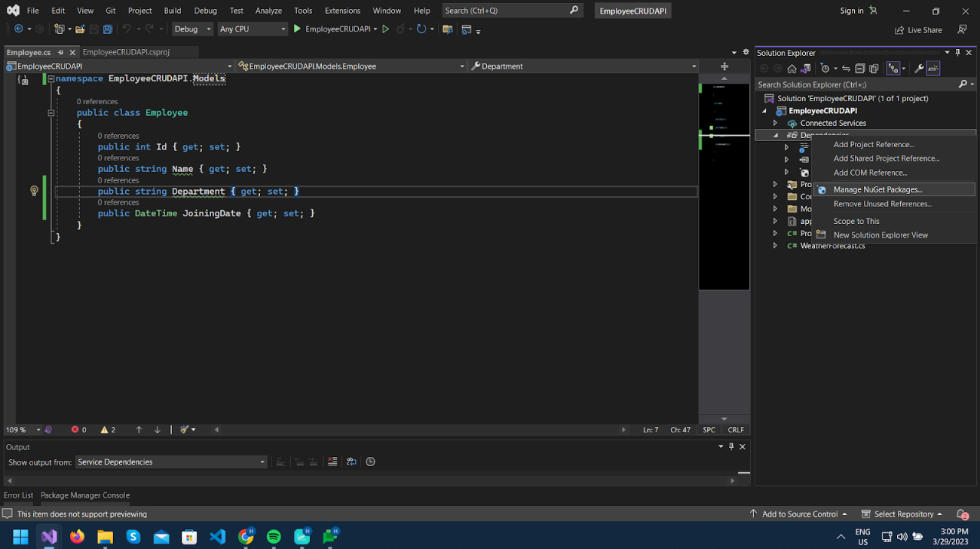Open the Package Manager Console tab
980x549 pixels.
click(85, 495)
